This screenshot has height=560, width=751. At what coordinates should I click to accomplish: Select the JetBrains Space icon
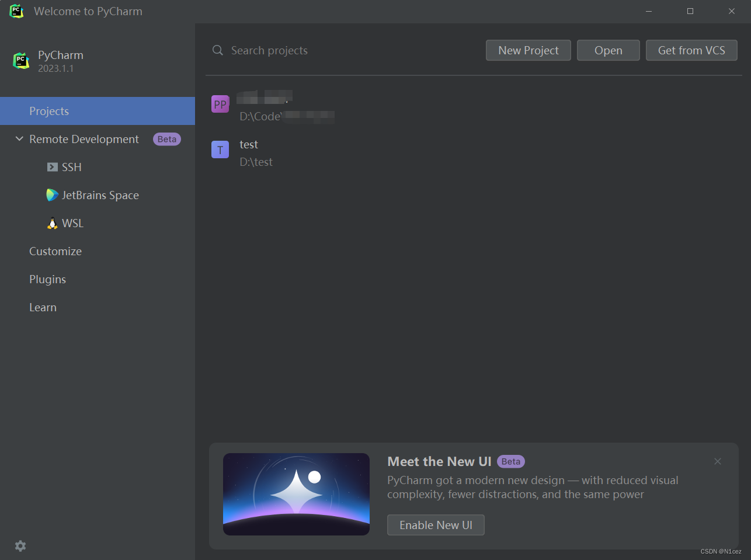(52, 195)
